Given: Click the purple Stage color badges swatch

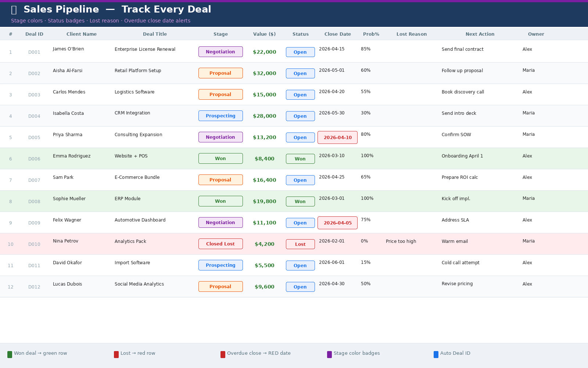Looking at the screenshot, I should pos(329,354).
